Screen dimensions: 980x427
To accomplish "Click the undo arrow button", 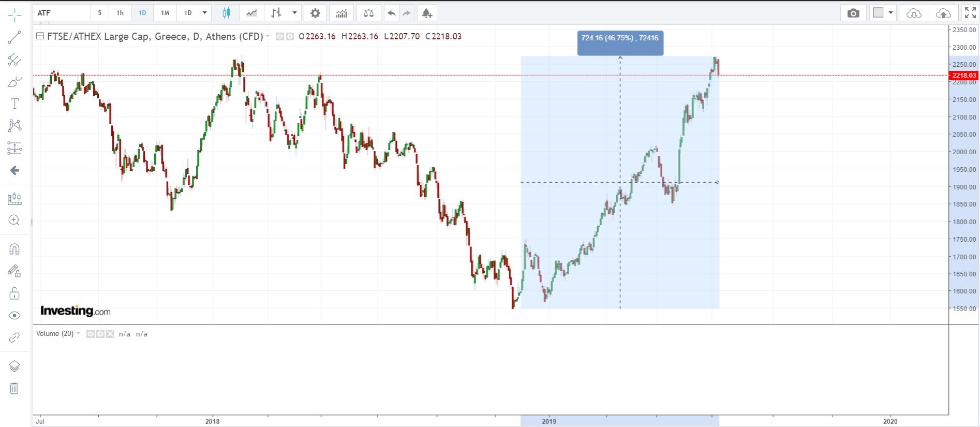I will point(391,13).
